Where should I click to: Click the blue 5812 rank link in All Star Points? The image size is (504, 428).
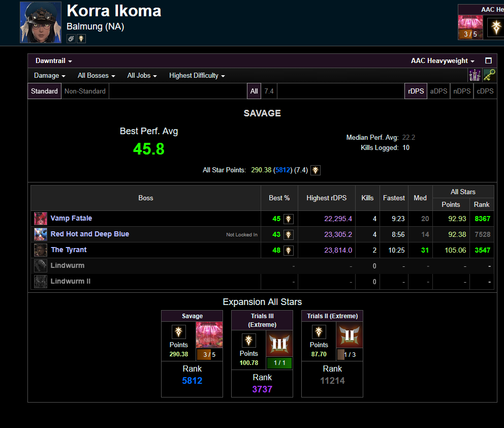coord(283,170)
